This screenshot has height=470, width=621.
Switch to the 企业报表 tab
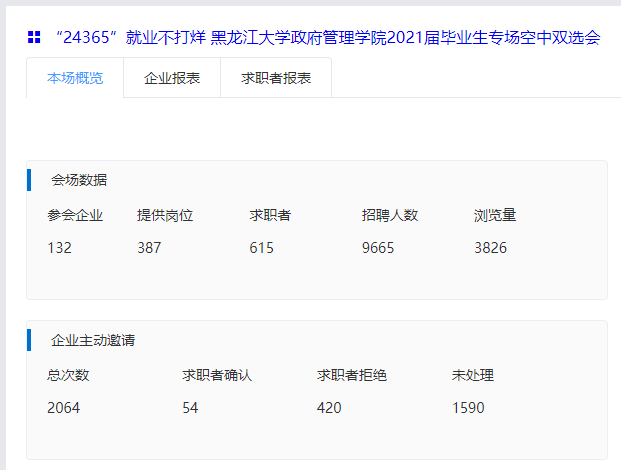tap(172, 78)
